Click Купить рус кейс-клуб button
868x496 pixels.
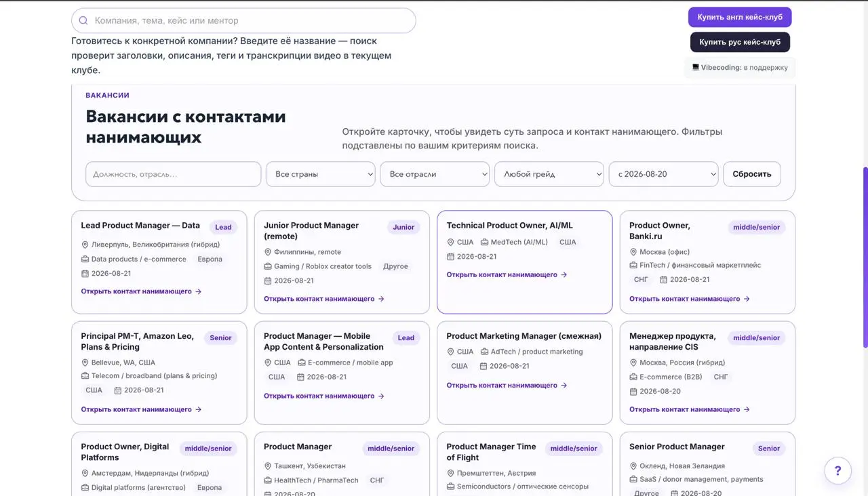point(740,42)
